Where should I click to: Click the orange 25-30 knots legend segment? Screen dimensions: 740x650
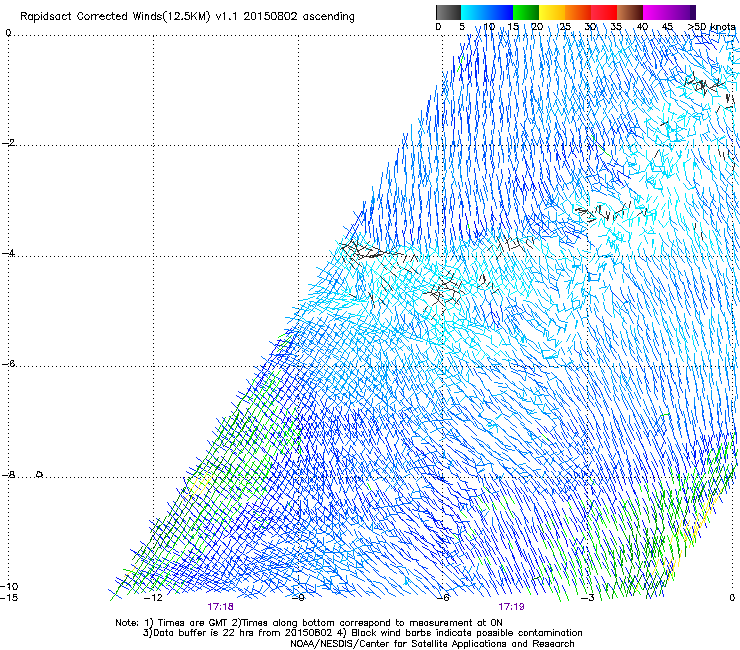[578, 12]
